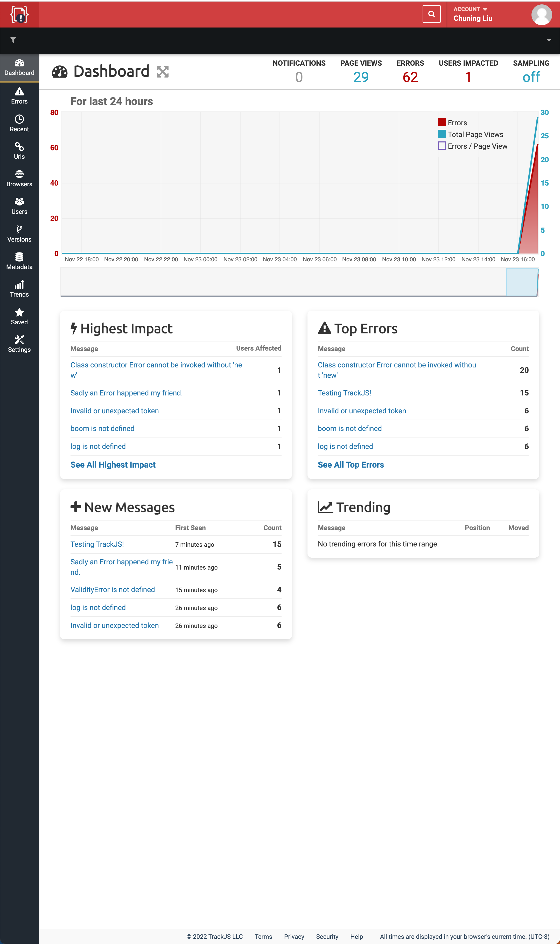
Task: Click the filter funnel icon
Action: (13, 40)
